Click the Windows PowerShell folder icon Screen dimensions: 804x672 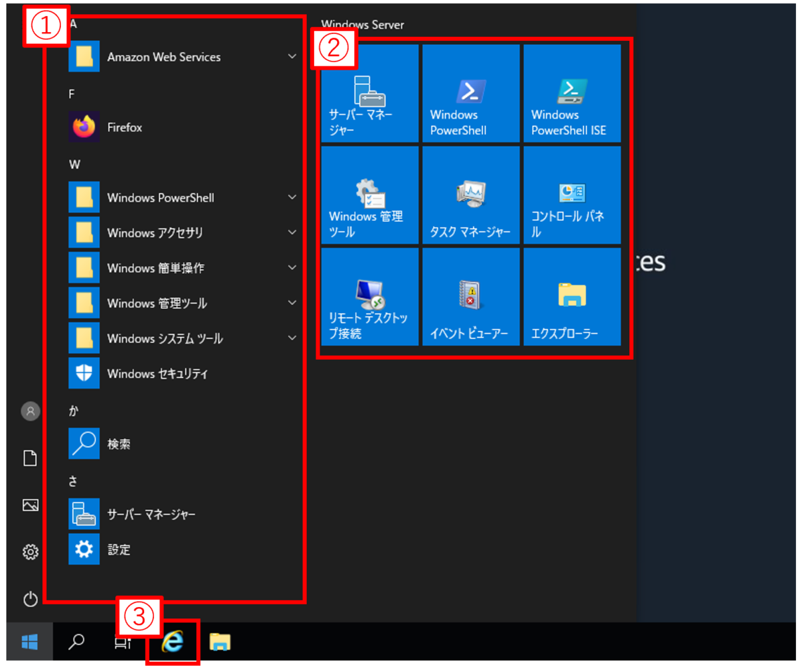click(84, 198)
